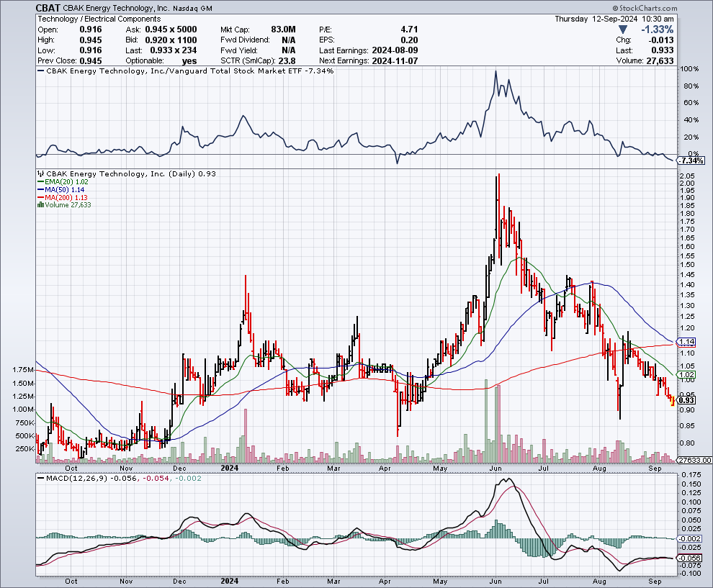Click the header Volume value 27,633
The height and width of the screenshot is (588, 713).
[x=660, y=61]
